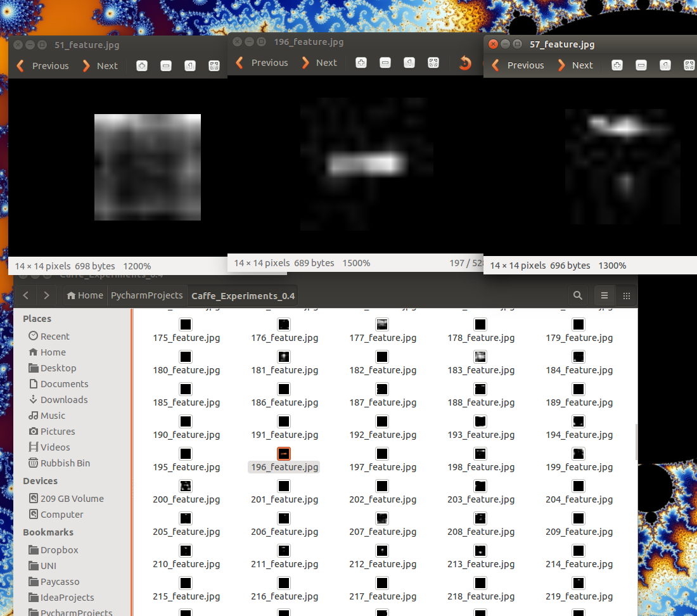The height and width of the screenshot is (616, 697).
Task: Select the 215_feature.jpg file
Action: click(x=186, y=589)
